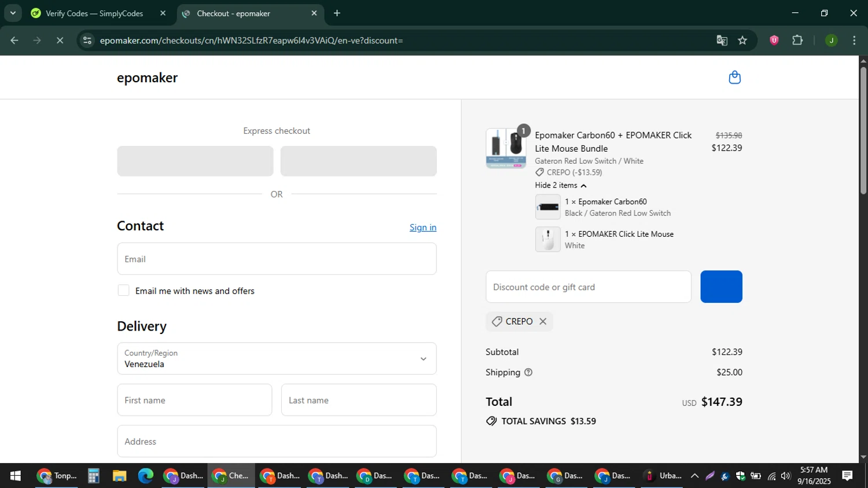Click the address bar URL
Image resolution: width=868 pixels, height=488 pixels.
[251, 41]
